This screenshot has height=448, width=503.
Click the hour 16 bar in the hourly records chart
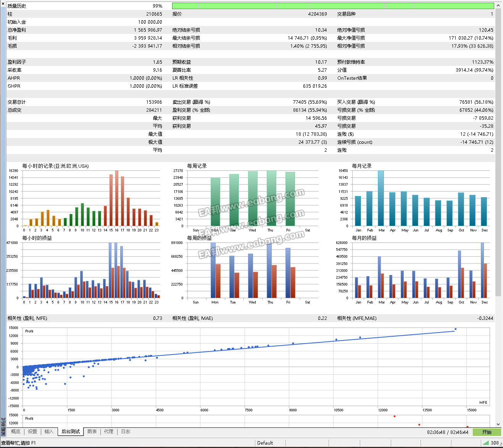tap(117, 198)
